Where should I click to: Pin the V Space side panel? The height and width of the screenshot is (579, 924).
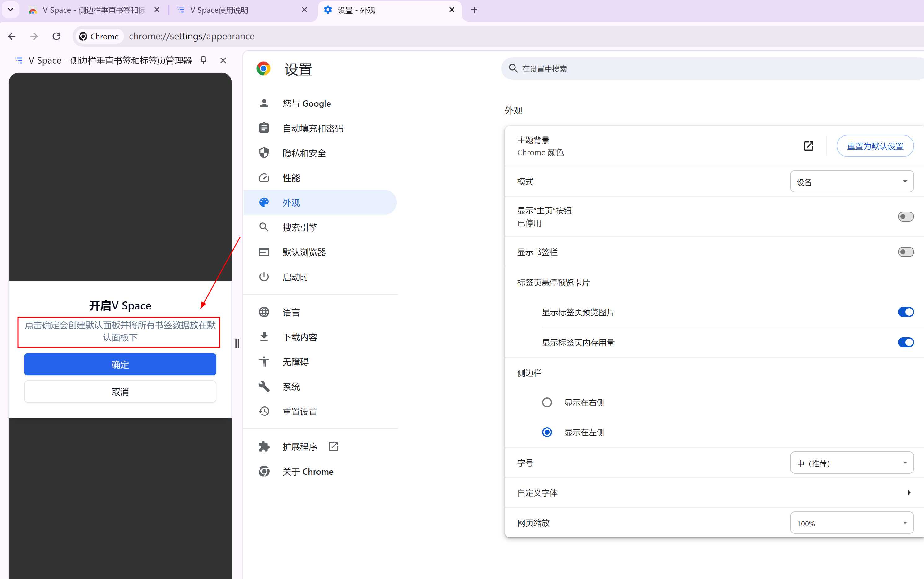click(x=203, y=60)
